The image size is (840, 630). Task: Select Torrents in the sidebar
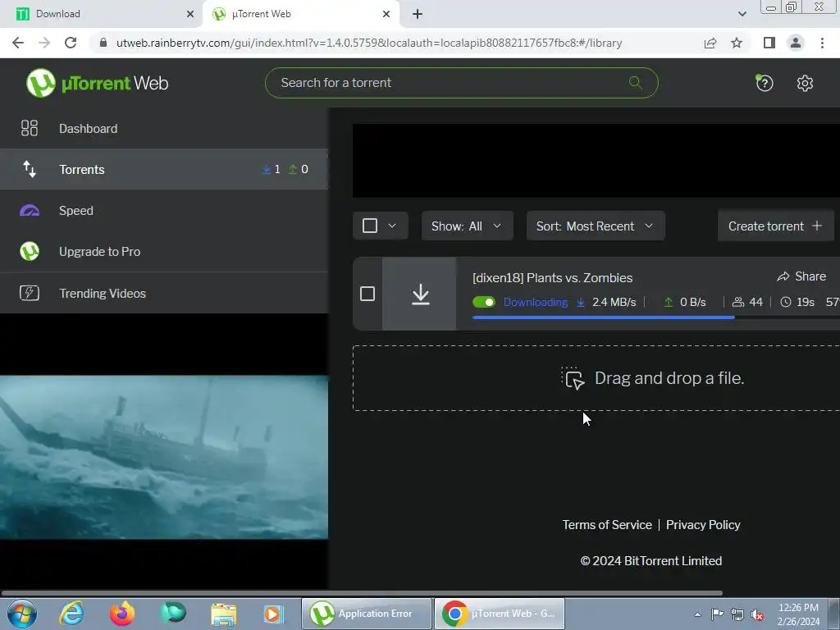(x=164, y=169)
